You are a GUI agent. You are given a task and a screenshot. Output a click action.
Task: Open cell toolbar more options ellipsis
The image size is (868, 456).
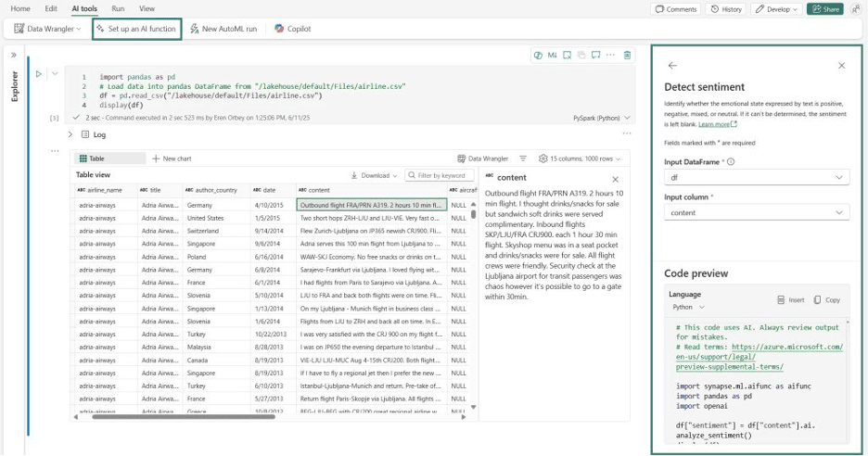610,55
